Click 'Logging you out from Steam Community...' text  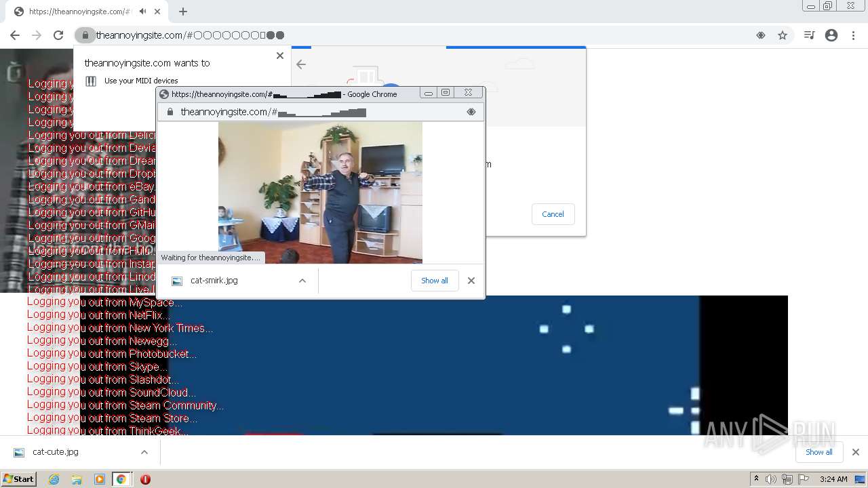pos(125,405)
